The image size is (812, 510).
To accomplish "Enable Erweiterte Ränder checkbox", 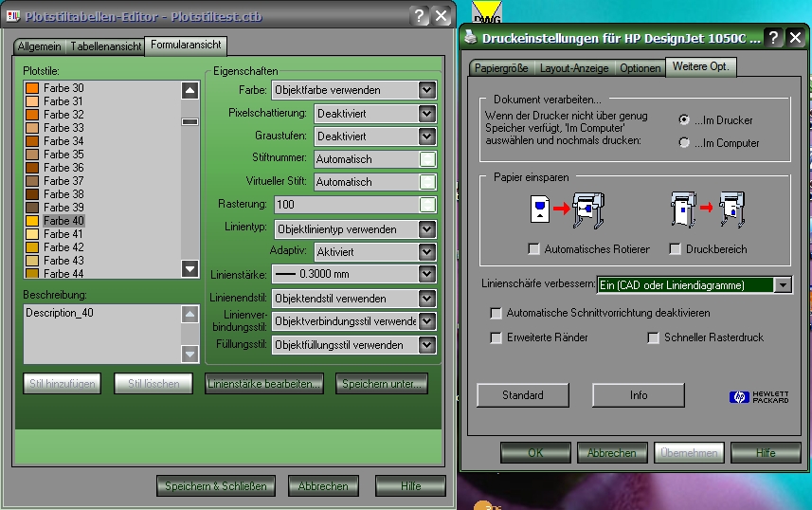I will [x=496, y=337].
